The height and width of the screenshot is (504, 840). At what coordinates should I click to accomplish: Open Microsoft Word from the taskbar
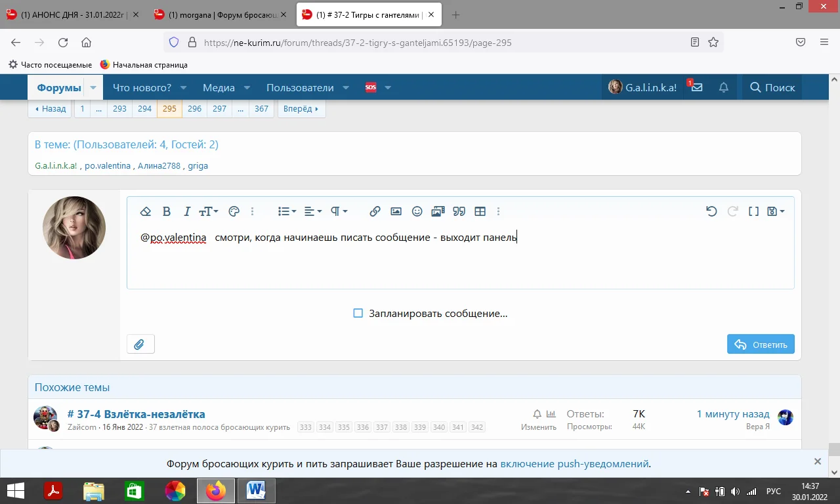tap(256, 491)
